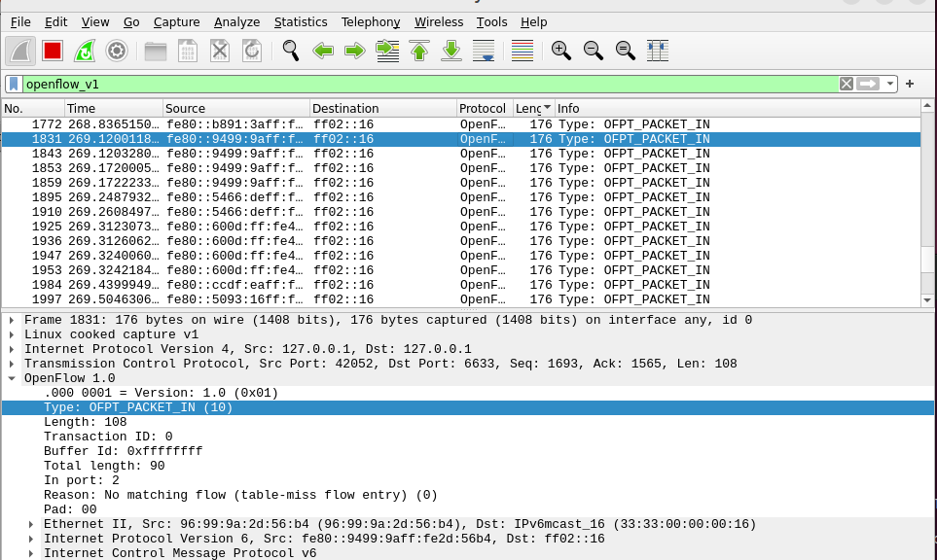
Task: Open the Telephony menu
Action: click(x=371, y=22)
